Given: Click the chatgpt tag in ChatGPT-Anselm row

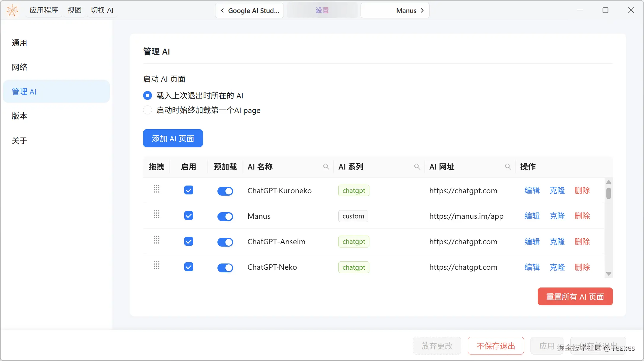Looking at the screenshot, I should pos(354,242).
